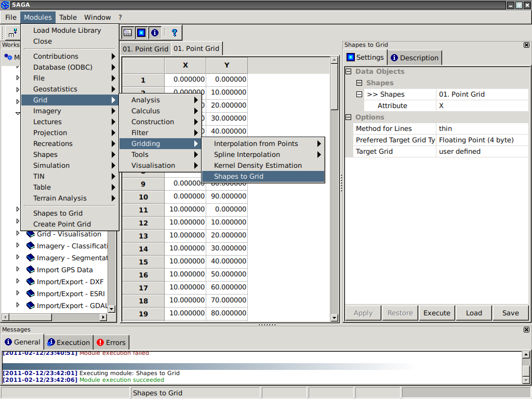Toggle the blue info messages toolbar icon
Image resolution: width=532 pixels, height=399 pixels.
(x=154, y=33)
